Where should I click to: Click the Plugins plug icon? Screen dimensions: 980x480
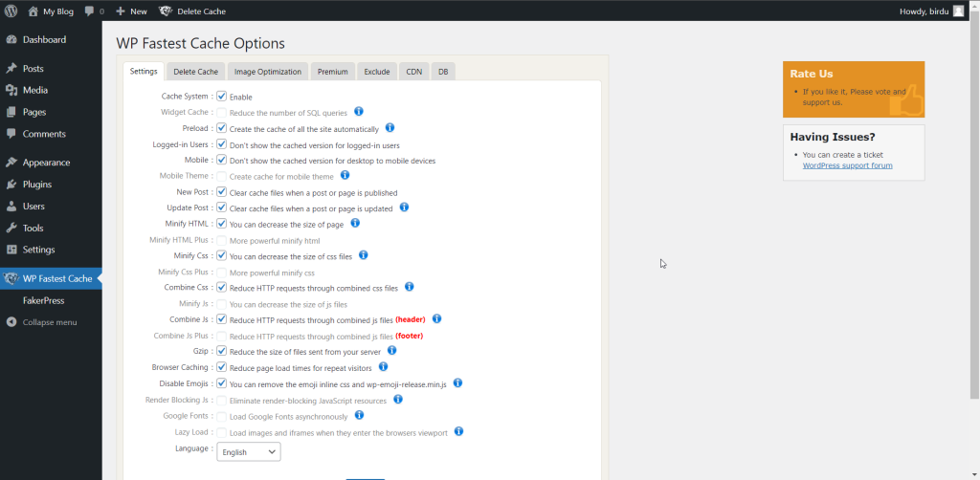point(11,185)
